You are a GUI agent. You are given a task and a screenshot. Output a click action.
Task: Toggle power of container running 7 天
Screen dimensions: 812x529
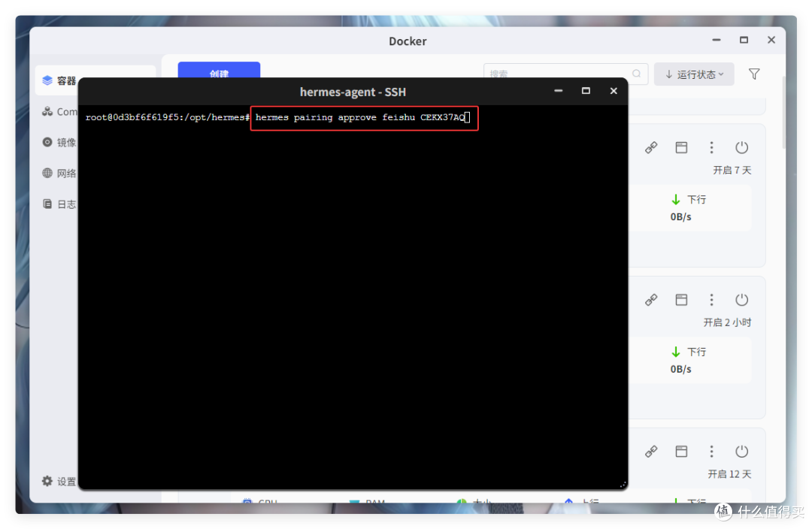coord(741,147)
